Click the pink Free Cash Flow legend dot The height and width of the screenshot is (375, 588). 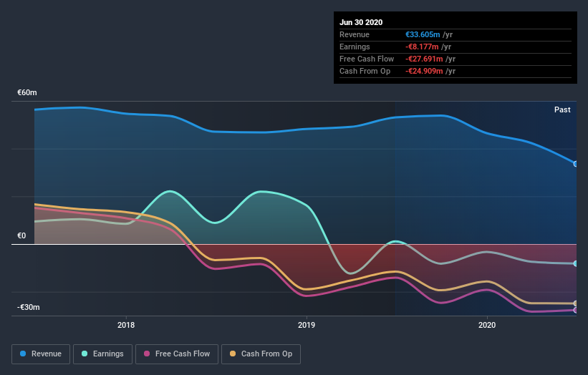click(x=147, y=354)
